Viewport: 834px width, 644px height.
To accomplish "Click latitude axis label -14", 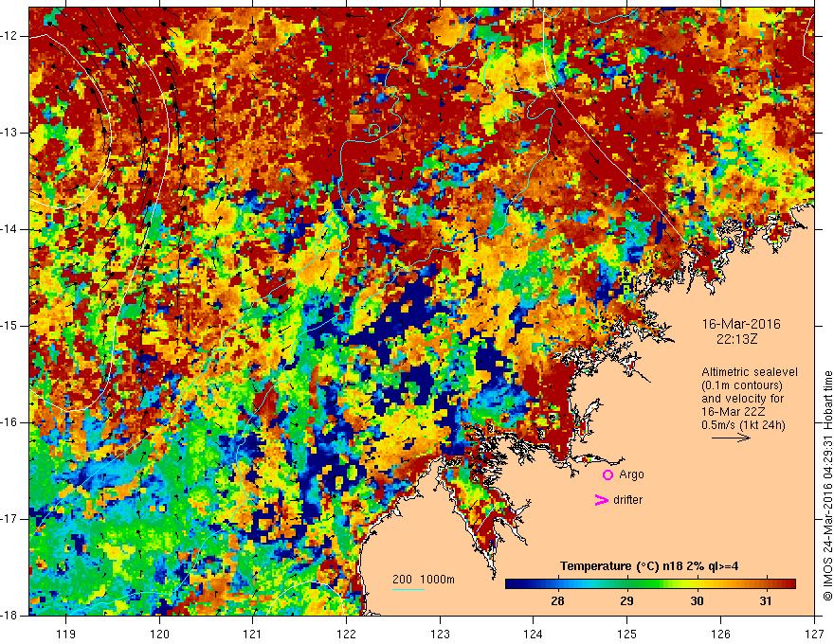I will [x=9, y=229].
